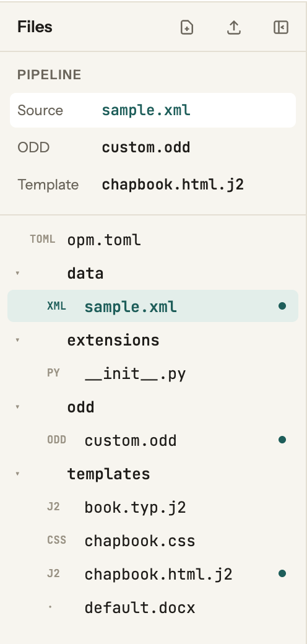Click the PIPELINE section heading
Viewport: 307px width, 644px height.
(49, 75)
